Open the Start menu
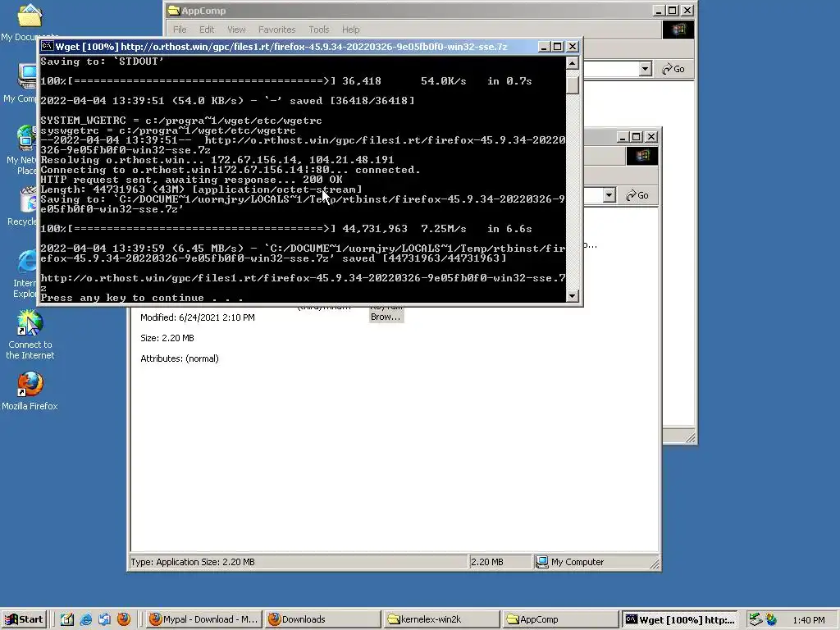 point(24,619)
